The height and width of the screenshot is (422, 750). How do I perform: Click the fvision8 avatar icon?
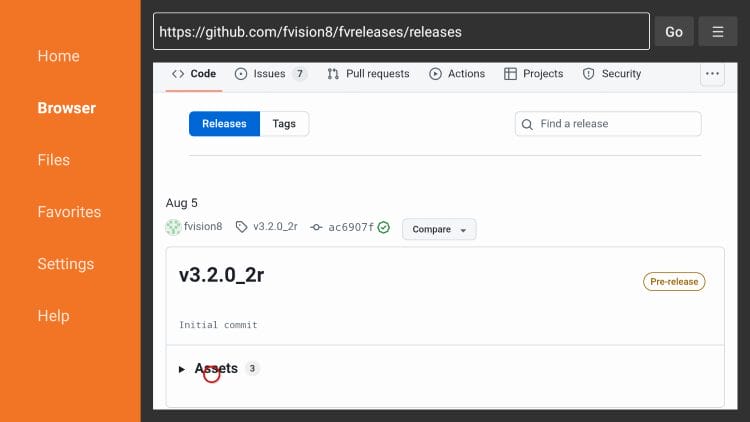point(173,227)
